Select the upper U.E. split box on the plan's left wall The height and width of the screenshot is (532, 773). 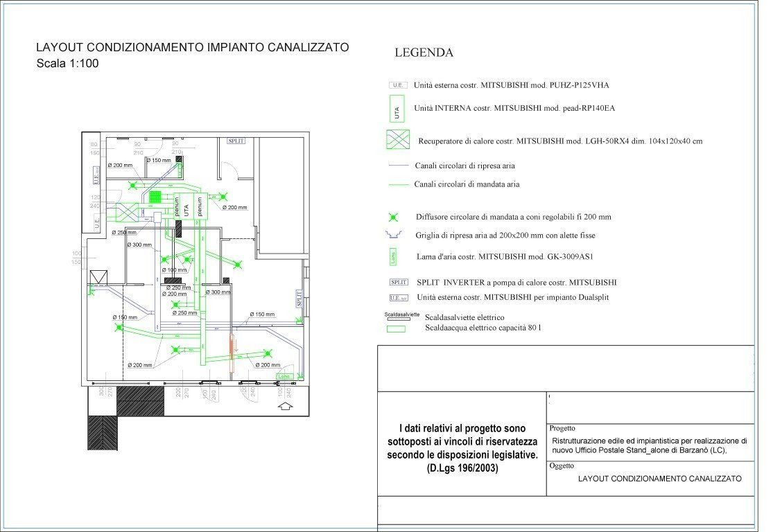[96, 175]
